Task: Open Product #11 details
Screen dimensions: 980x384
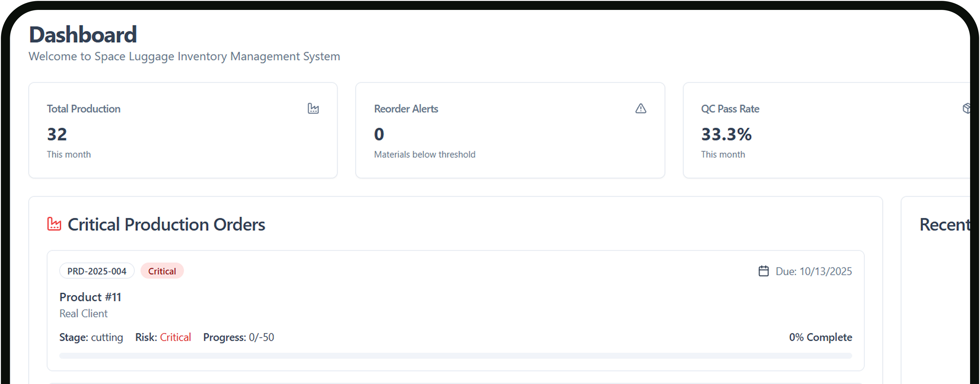Action: click(90, 297)
